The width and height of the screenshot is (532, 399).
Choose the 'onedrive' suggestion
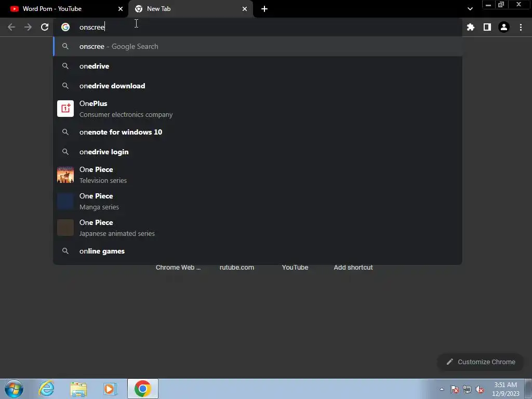point(258,66)
